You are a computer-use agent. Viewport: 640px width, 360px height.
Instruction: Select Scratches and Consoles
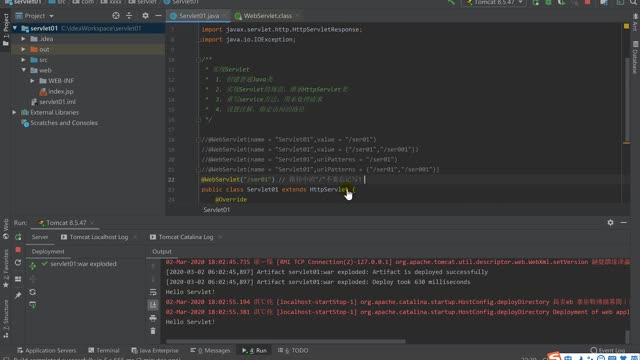coord(64,123)
